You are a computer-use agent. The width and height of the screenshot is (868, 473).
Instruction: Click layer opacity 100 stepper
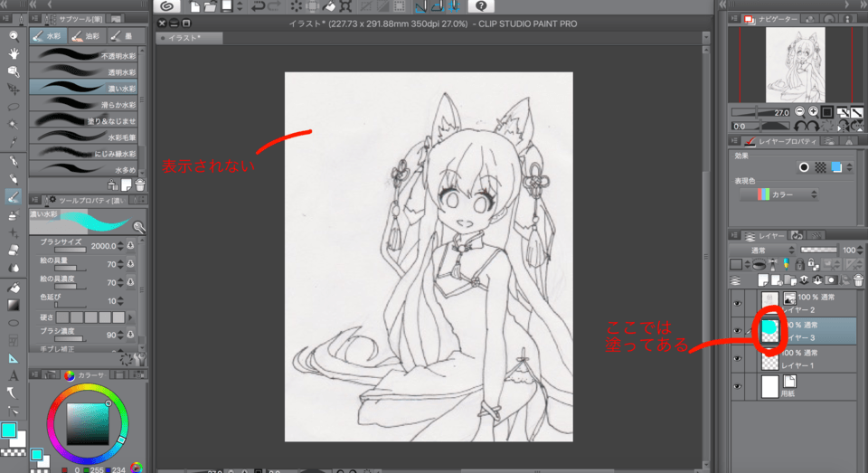coord(860,251)
